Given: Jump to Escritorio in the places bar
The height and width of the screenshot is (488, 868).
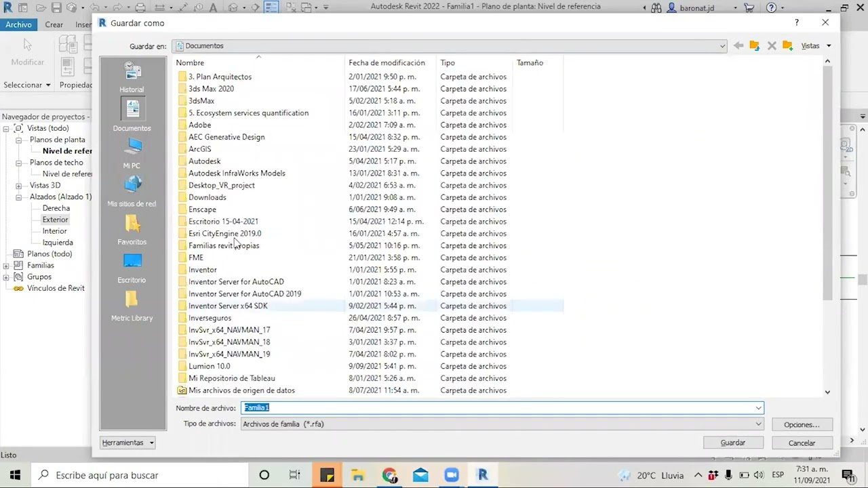Looking at the screenshot, I should click(x=132, y=268).
